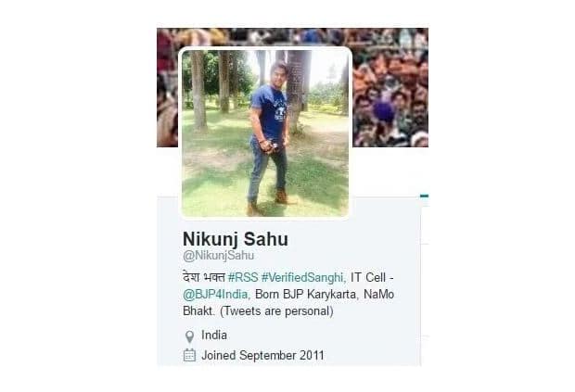Click the man's blue t-shirt in avatar
575x392 pixels.
click(x=269, y=111)
